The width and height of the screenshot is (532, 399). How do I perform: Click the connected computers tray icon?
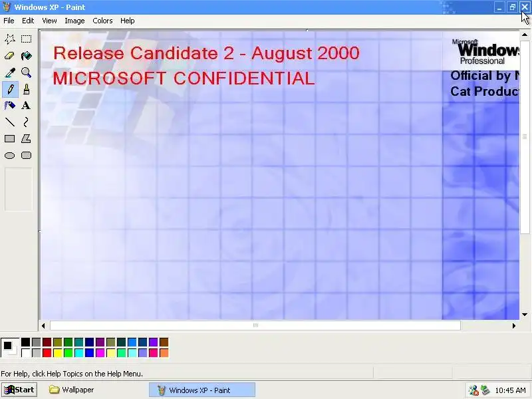coord(485,390)
